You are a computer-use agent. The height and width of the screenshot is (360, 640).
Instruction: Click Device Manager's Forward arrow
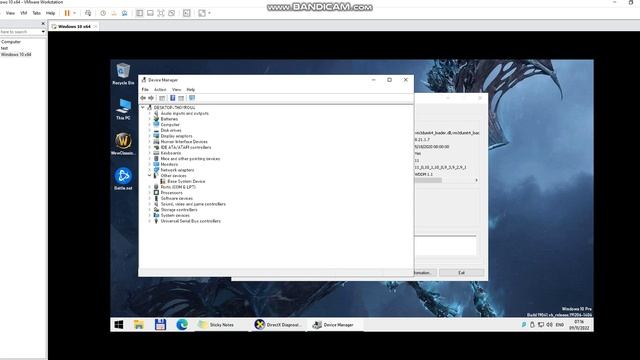click(151, 98)
